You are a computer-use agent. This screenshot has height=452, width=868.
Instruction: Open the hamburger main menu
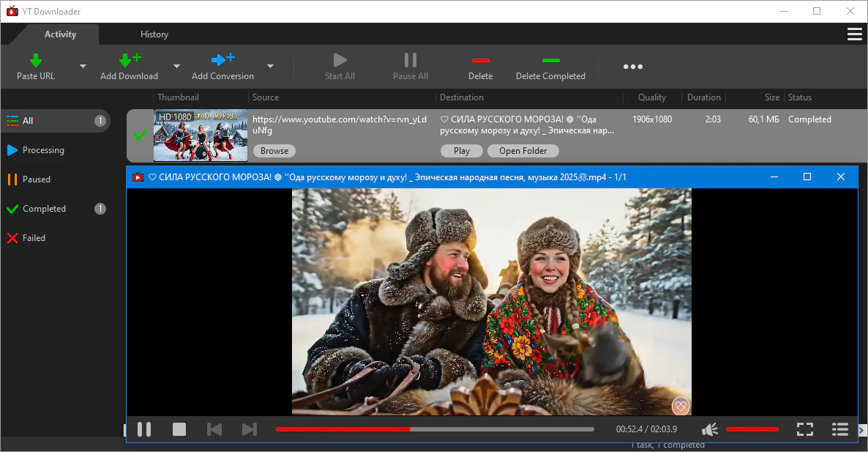[853, 34]
